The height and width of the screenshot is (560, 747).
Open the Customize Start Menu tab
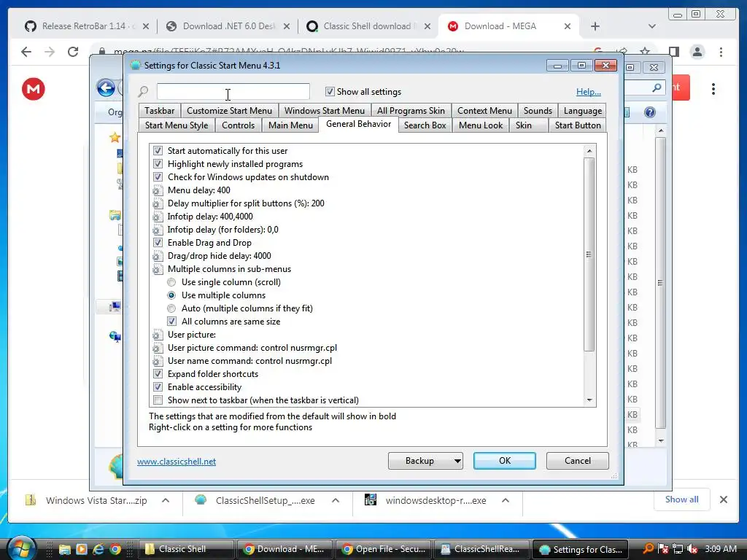(x=229, y=111)
